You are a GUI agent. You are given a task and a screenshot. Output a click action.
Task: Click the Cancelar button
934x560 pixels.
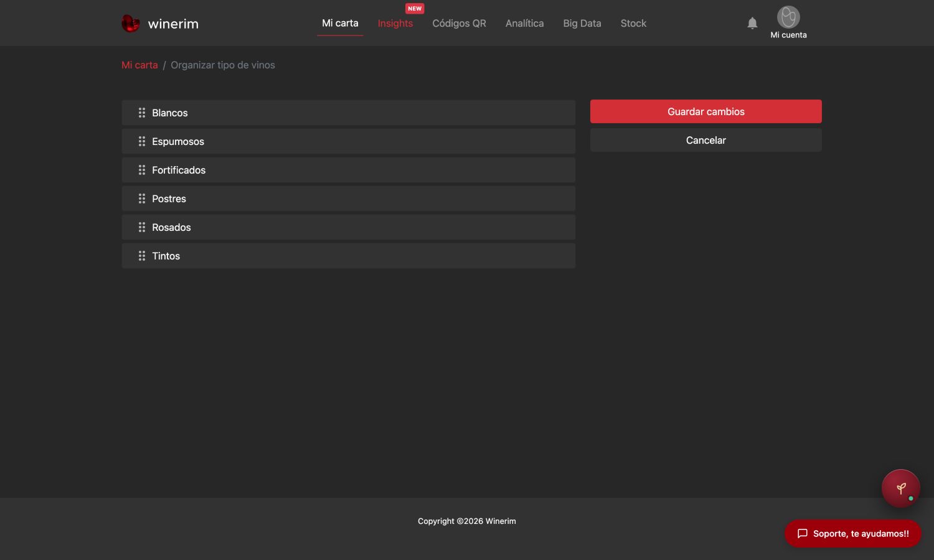706,140
